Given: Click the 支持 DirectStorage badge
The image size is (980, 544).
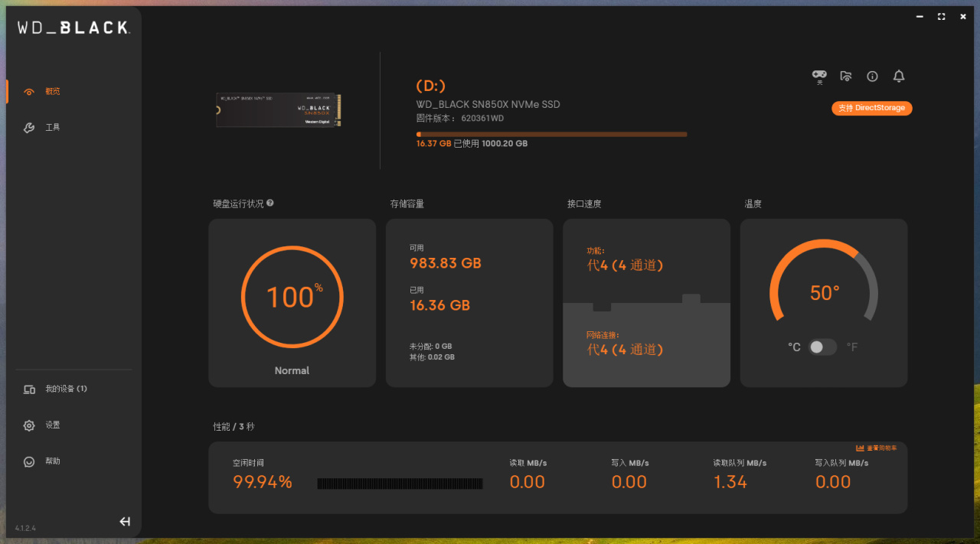Looking at the screenshot, I should 872,108.
